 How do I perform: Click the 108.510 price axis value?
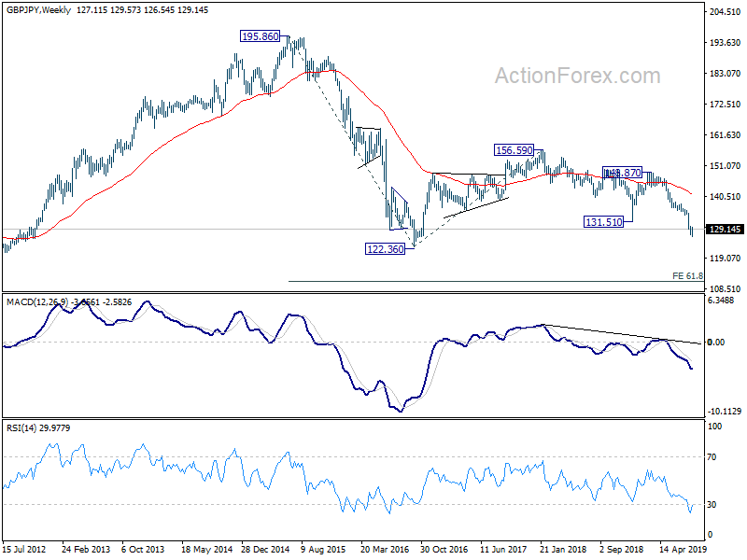(x=725, y=288)
